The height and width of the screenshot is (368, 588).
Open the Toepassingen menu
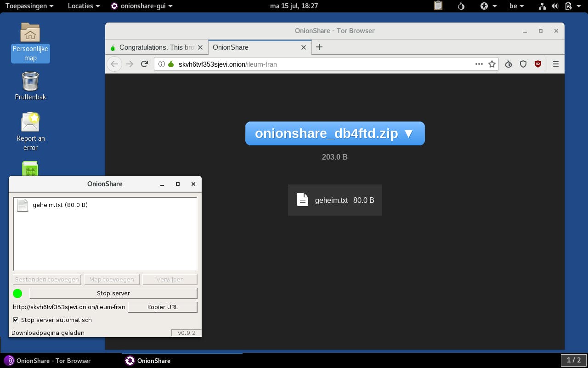point(29,6)
